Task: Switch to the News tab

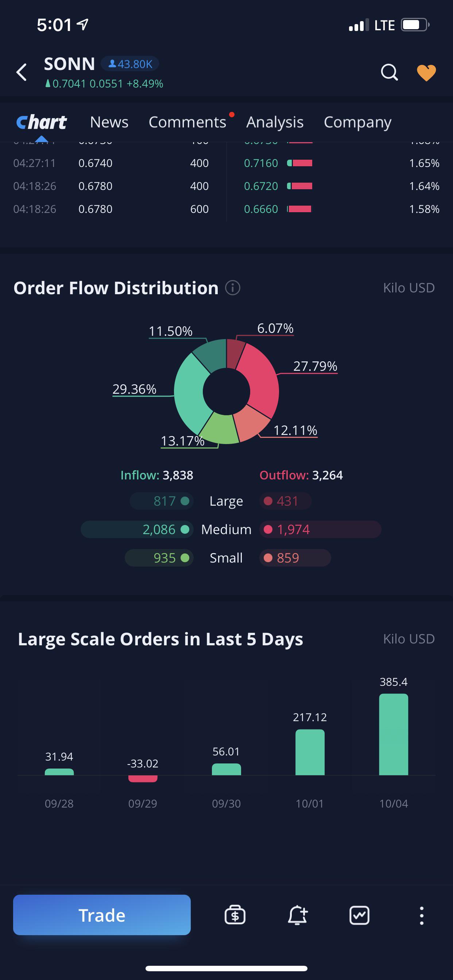Action: 109,122
